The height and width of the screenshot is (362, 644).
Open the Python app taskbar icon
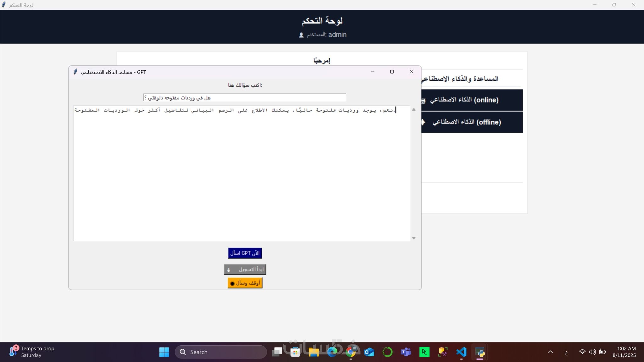coord(480,352)
